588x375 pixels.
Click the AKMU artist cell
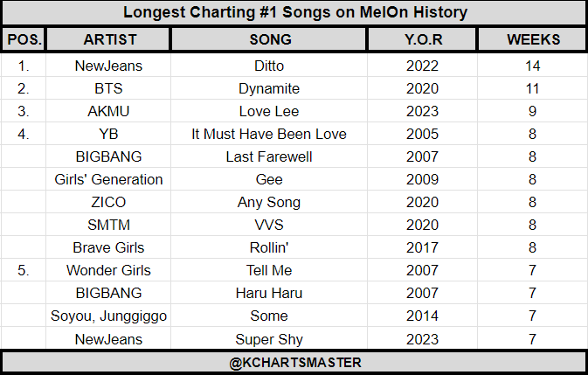click(107, 111)
